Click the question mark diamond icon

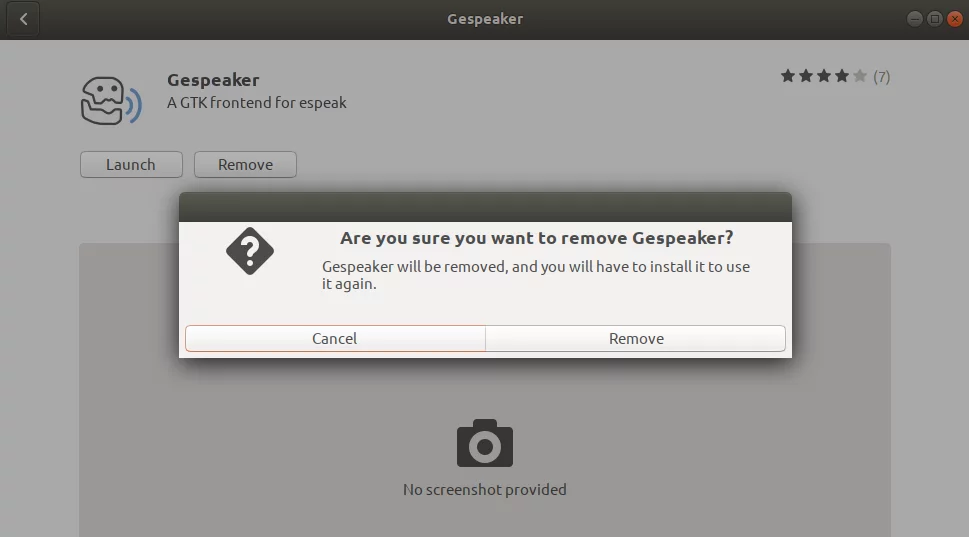[250, 251]
